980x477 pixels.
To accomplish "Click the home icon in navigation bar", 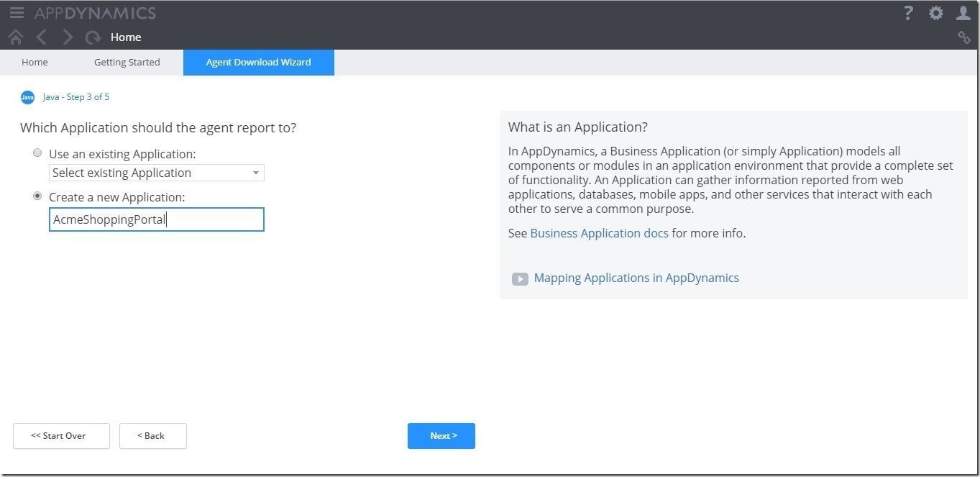I will coord(15,37).
